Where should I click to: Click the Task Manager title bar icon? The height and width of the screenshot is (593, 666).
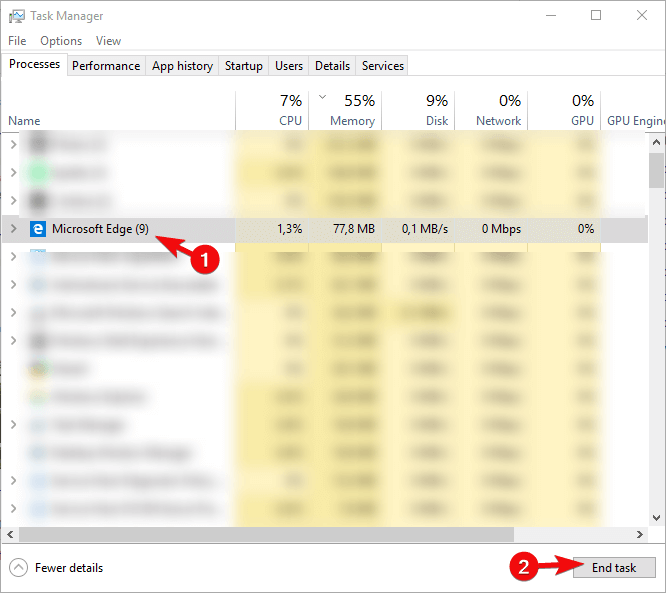[x=17, y=16]
